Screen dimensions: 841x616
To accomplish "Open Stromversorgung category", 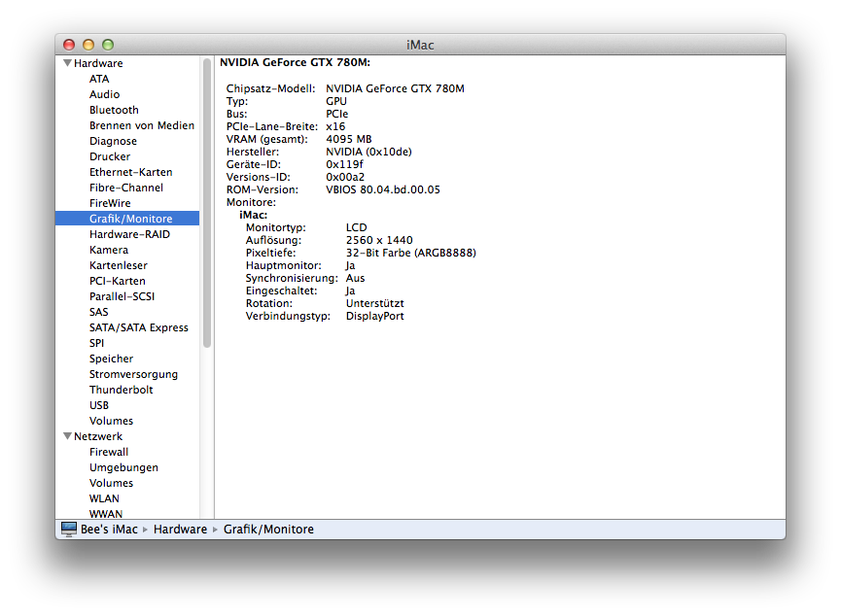I will click(x=133, y=374).
